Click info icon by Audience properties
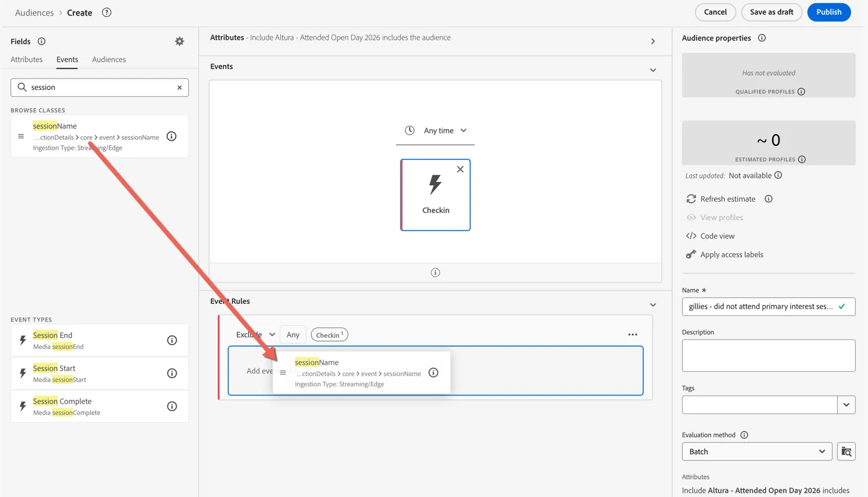This screenshot has width=868, height=497. point(762,38)
